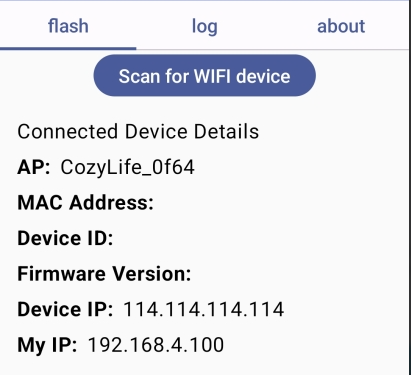Click Scan for WIFI device button
This screenshot has height=375, width=411.
tap(204, 76)
